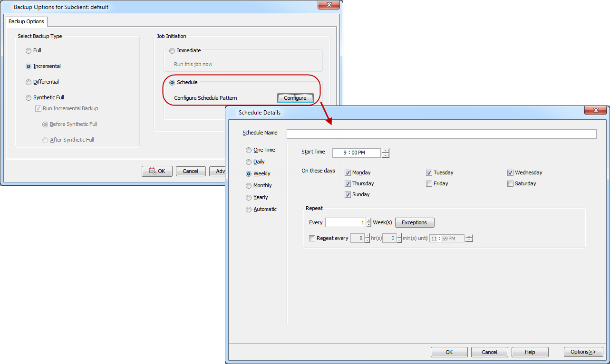Enable the Friday checkbox
The height and width of the screenshot is (364, 610).
(x=429, y=184)
